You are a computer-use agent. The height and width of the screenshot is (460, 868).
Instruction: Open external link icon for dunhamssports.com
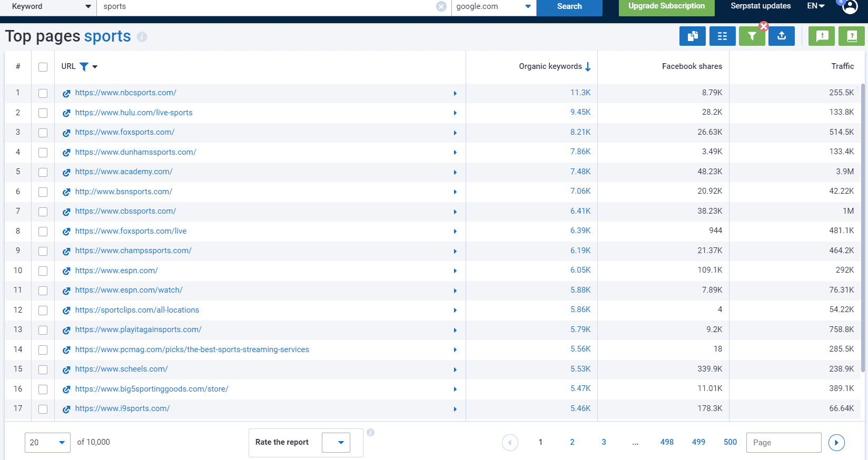click(66, 153)
